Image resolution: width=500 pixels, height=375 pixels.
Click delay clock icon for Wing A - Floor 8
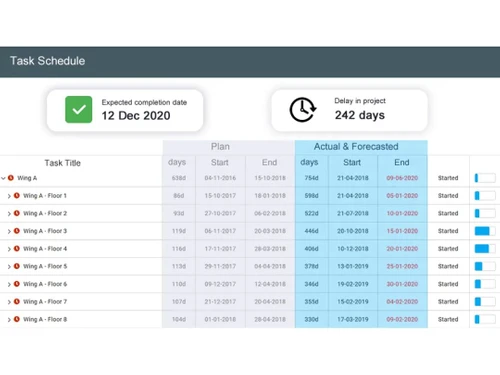point(17,319)
